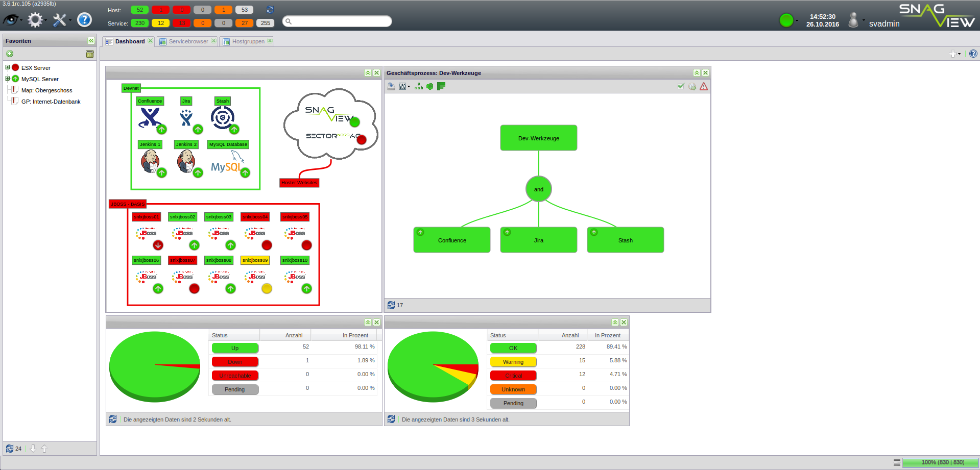Viewport: 980px width, 470px height.
Task: Switch to the Dashboard tab
Action: [130, 41]
